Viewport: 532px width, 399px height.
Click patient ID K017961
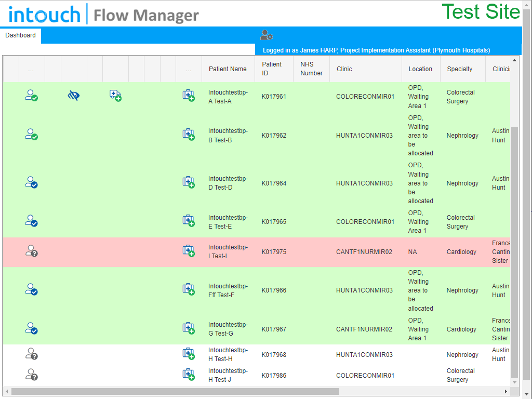[x=274, y=97]
